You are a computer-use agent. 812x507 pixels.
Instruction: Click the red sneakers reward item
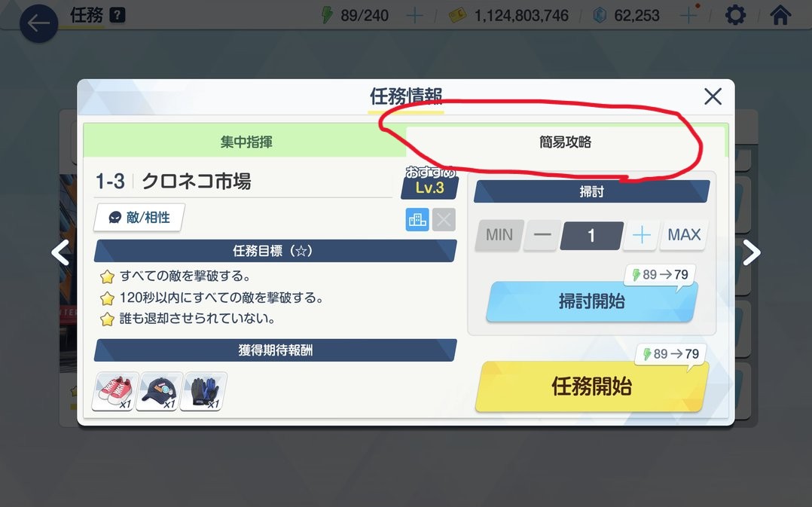pos(115,392)
